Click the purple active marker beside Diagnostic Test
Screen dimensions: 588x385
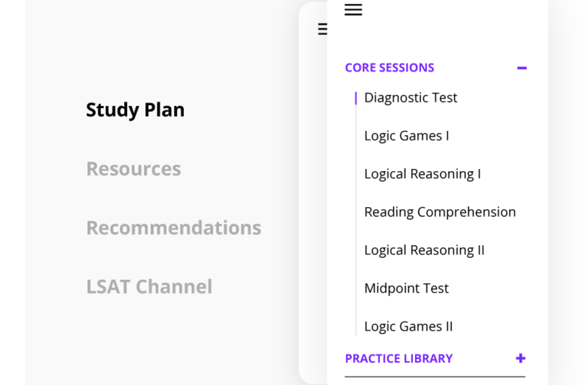(355, 98)
